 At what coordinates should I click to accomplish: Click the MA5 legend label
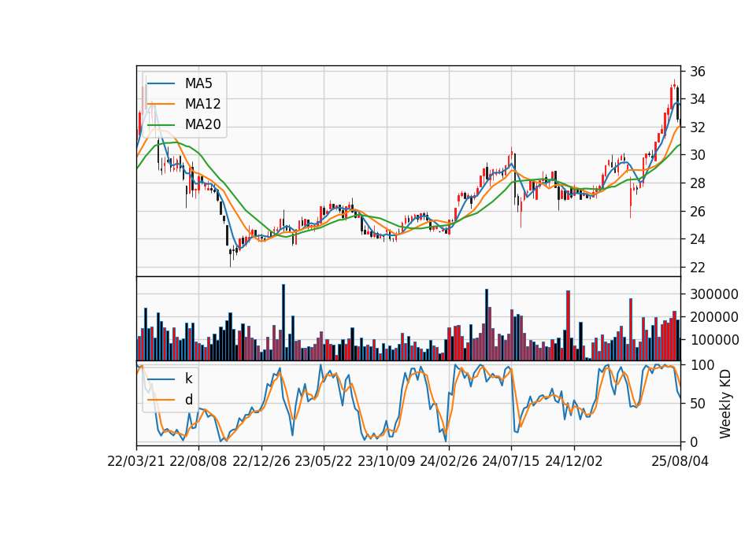click(x=198, y=83)
